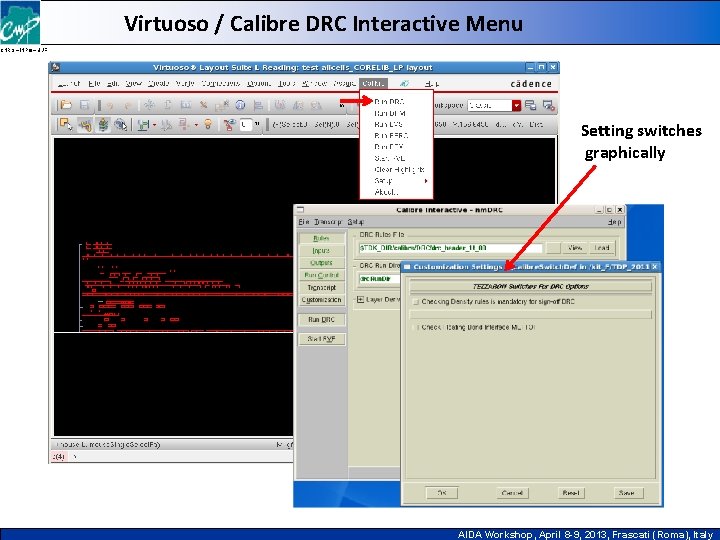The image size is (720, 540).
Task: Open Help menu in Calibre Interactive window
Action: [614, 222]
